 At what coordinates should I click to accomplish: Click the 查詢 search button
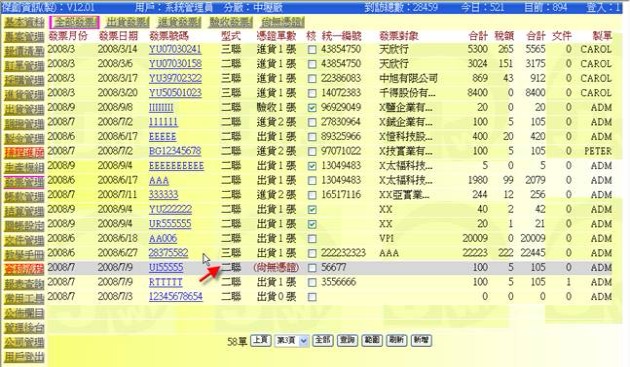(347, 340)
